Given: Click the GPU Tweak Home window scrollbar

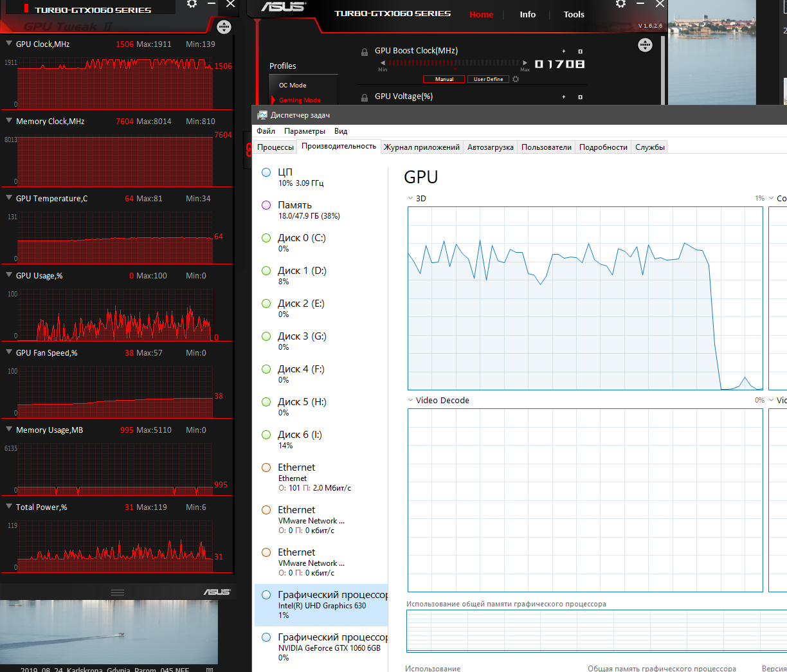Looking at the screenshot, I should pyautogui.click(x=662, y=71).
